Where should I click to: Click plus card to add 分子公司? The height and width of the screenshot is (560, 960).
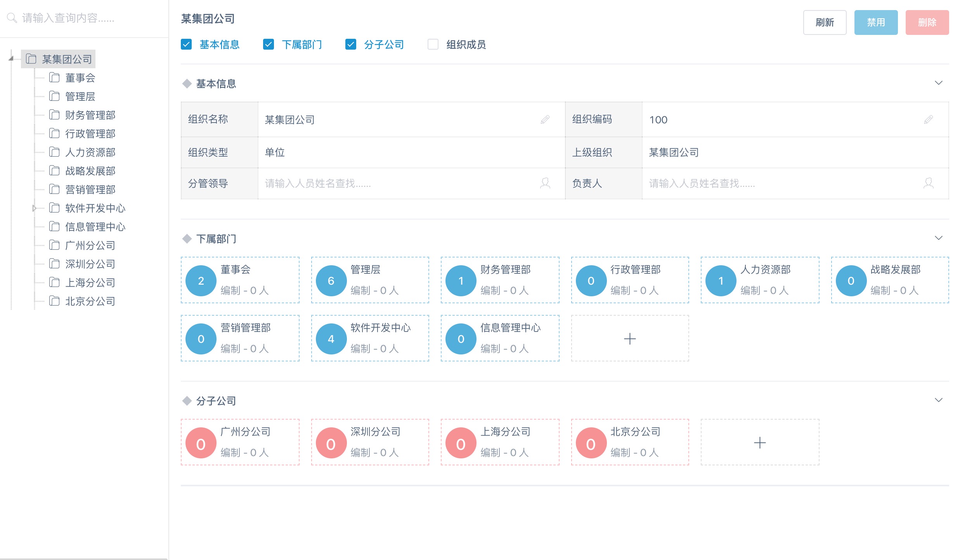[759, 442]
